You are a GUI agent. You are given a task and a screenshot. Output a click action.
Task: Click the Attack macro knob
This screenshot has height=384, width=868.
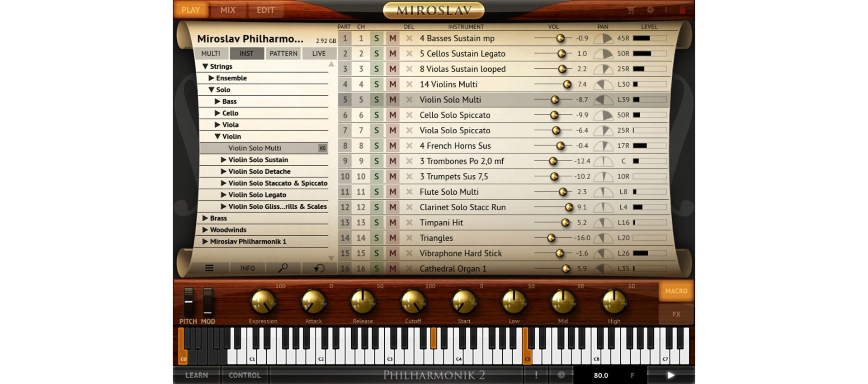313,302
